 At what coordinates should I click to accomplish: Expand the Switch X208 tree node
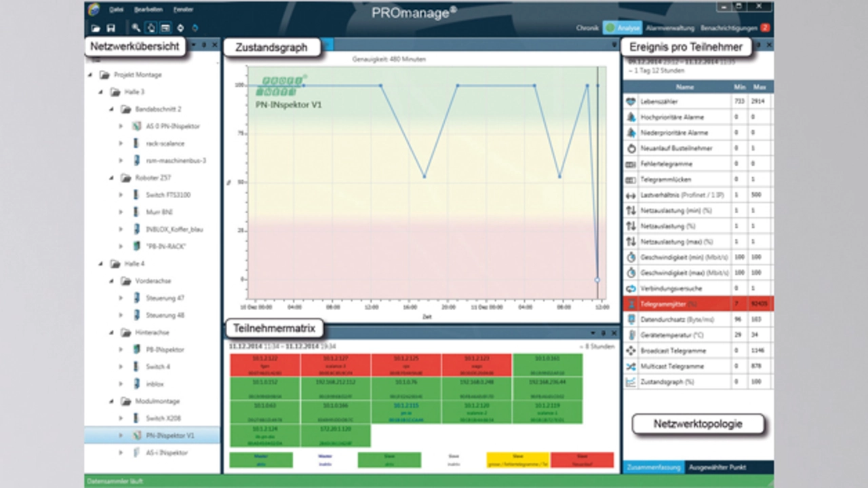(x=122, y=418)
